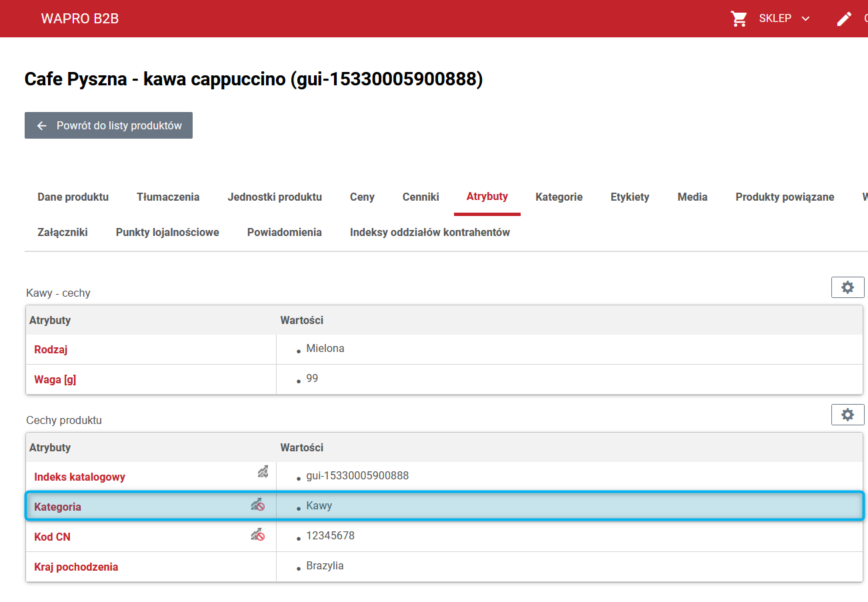Click blocked sync icon in Kategoria row
Viewport: 868px width, 602px height.
coord(258,505)
